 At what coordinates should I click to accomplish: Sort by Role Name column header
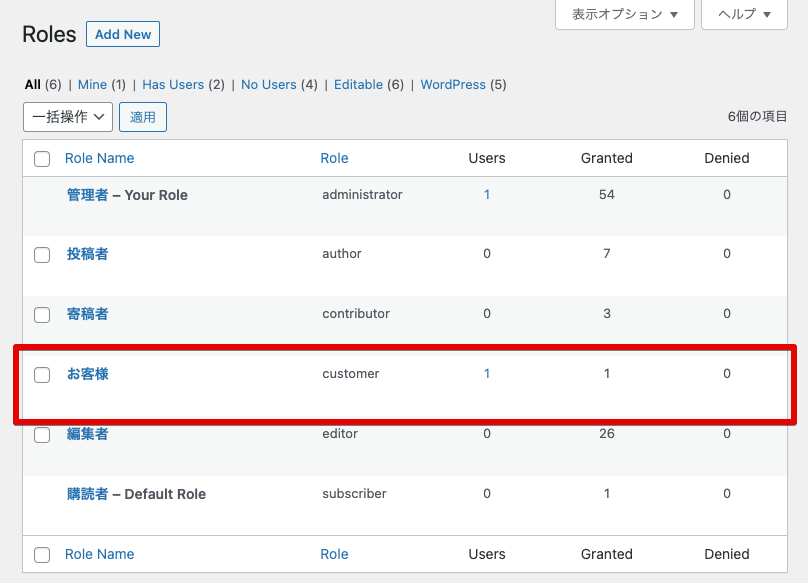coord(99,158)
